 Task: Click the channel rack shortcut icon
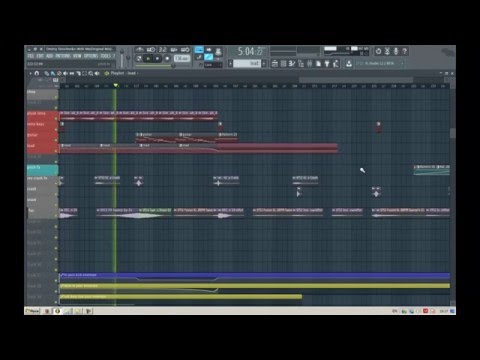[x=283, y=63]
